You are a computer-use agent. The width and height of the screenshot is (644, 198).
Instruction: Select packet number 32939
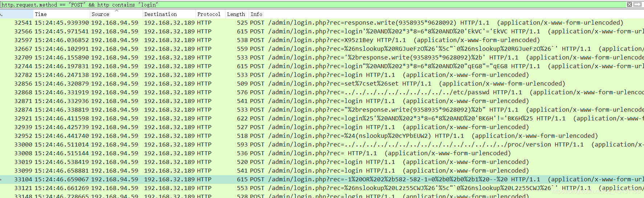[322, 127]
